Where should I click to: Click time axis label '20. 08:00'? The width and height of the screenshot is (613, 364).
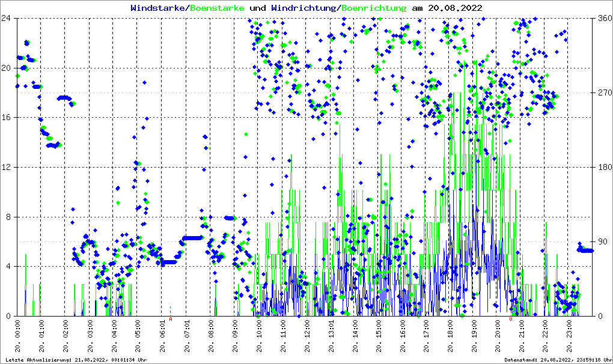[x=210, y=336]
